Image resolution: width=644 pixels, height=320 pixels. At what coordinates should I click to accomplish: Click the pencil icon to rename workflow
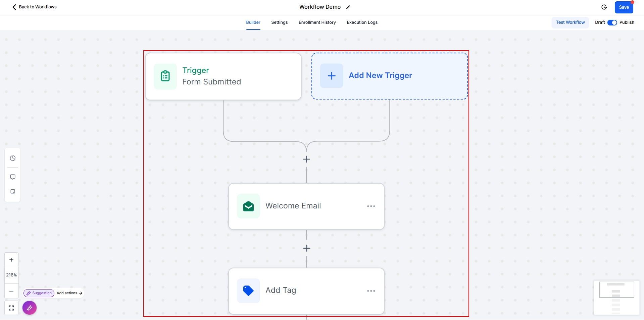(348, 7)
